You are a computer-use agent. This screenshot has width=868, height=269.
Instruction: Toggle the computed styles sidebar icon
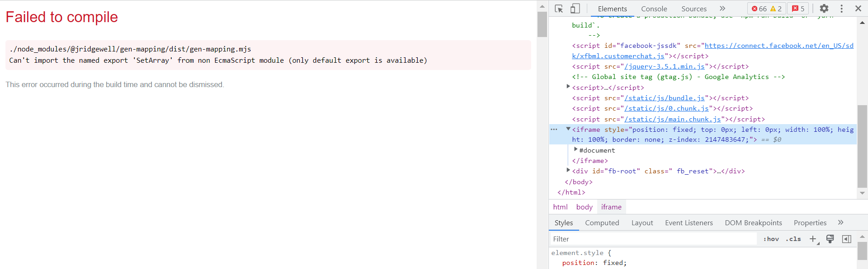(847, 239)
